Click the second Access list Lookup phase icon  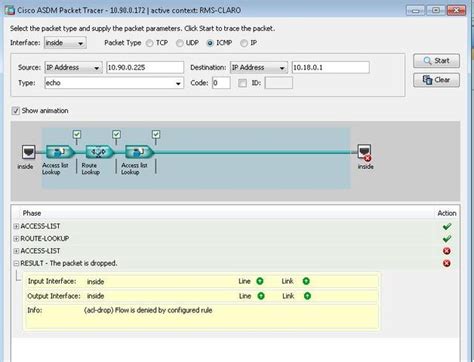[139, 152]
